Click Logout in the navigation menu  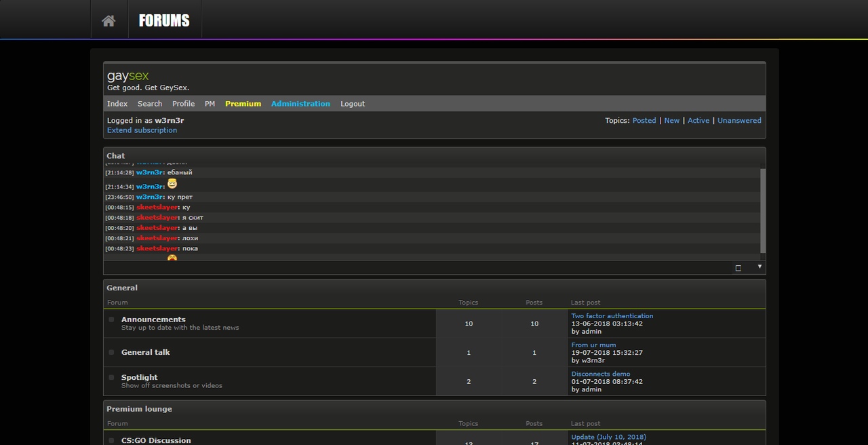353,104
